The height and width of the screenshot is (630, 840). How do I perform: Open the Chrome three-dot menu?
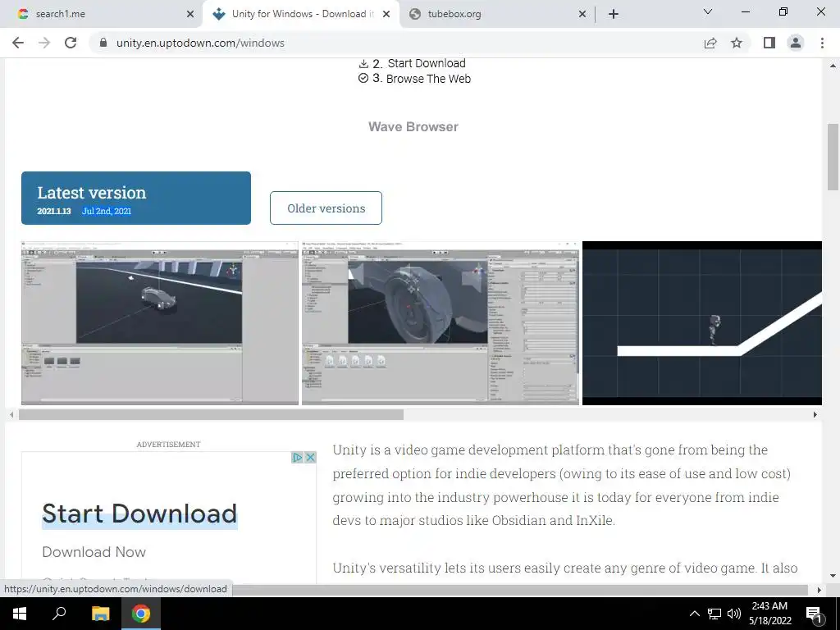(822, 43)
